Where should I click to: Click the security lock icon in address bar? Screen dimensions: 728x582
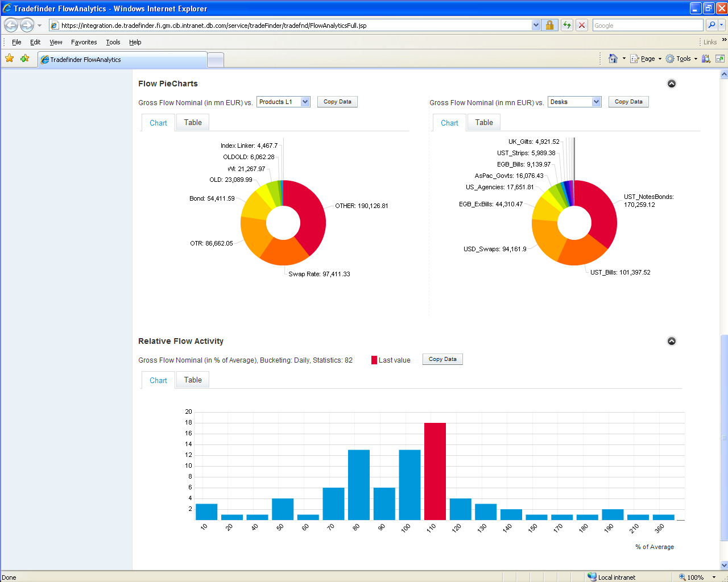[x=549, y=25]
